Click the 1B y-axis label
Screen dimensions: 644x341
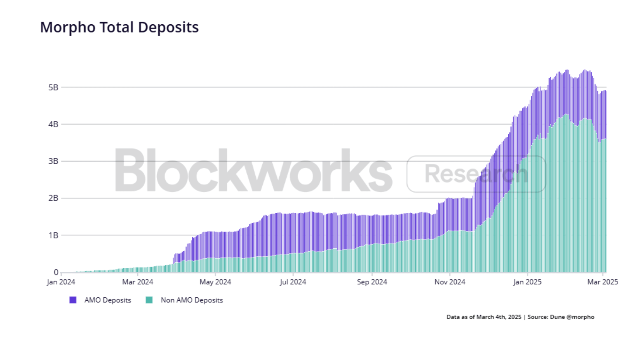click(x=53, y=235)
